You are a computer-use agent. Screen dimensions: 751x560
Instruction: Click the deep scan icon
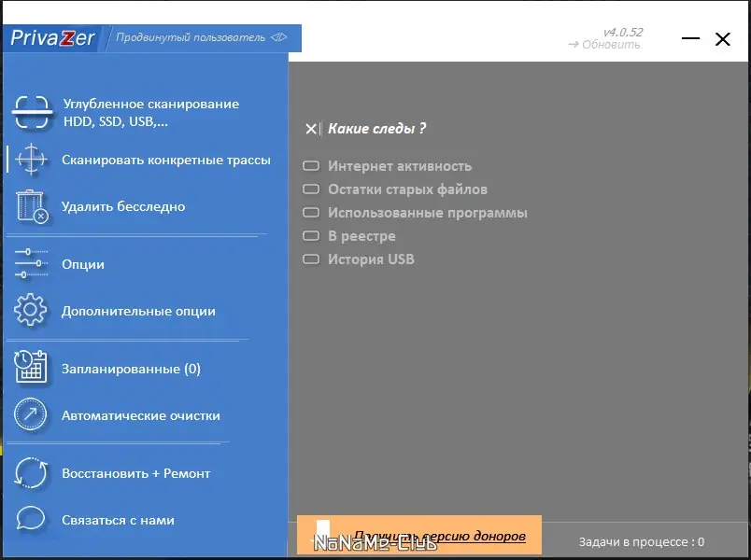click(x=31, y=113)
